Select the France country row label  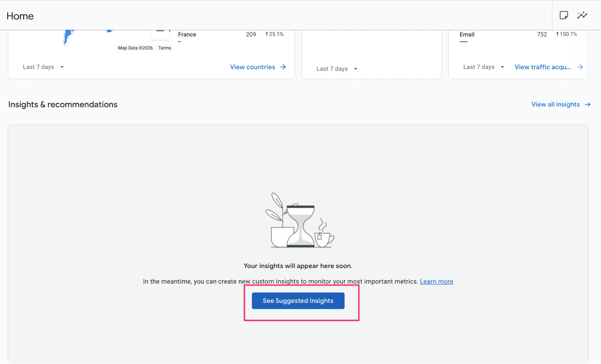coord(187,35)
